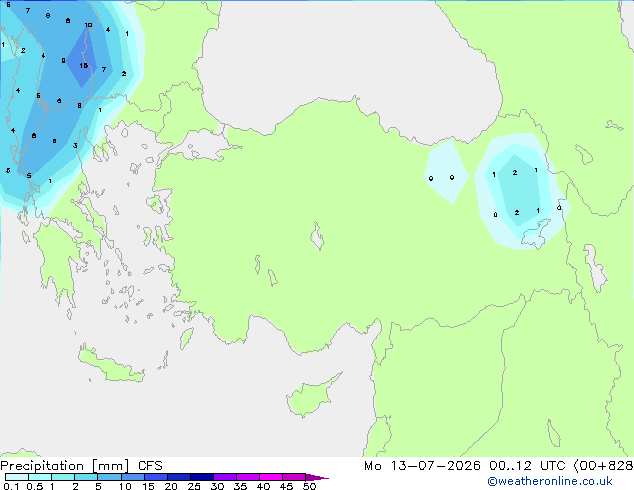Image resolution: width=634 pixels, height=490 pixels.
Task: Click the Crete island on the map
Action: click(x=110, y=364)
